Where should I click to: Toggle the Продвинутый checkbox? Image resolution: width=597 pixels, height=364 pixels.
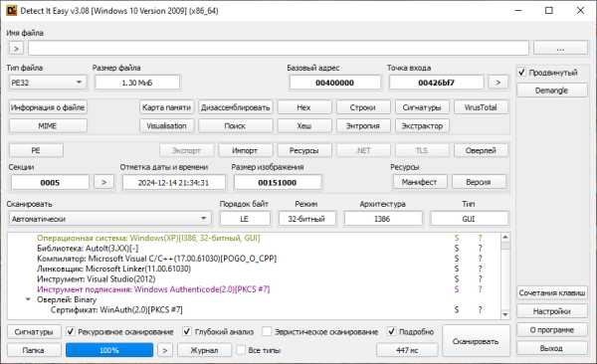pyautogui.click(x=521, y=73)
